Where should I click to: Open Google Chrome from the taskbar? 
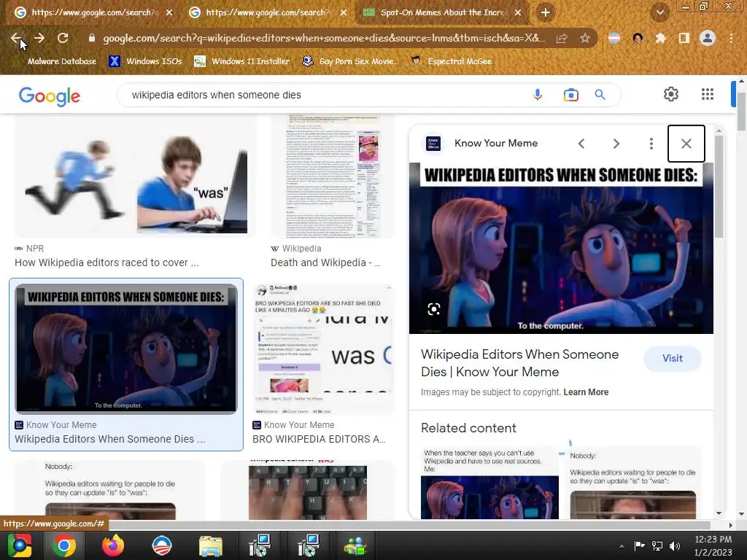coord(64,545)
